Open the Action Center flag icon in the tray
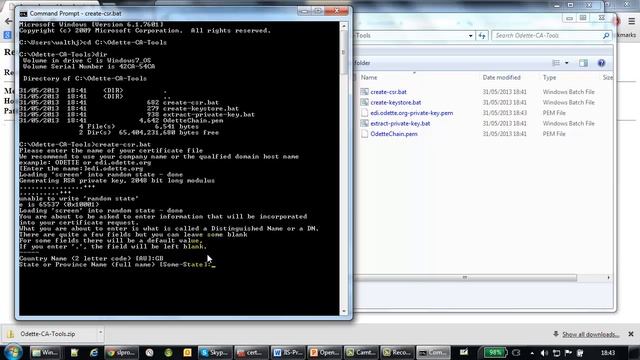 coord(568,353)
